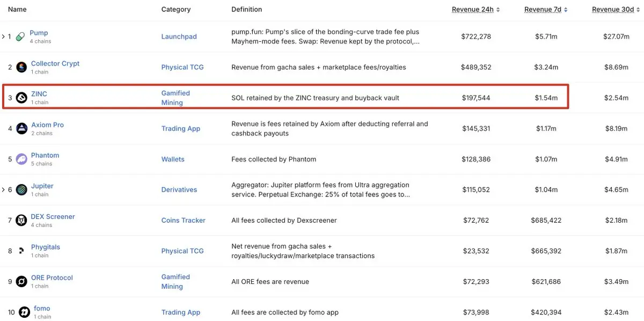Sort by Revenue 7d column
The width and height of the screenshot is (644, 321).
(546, 10)
